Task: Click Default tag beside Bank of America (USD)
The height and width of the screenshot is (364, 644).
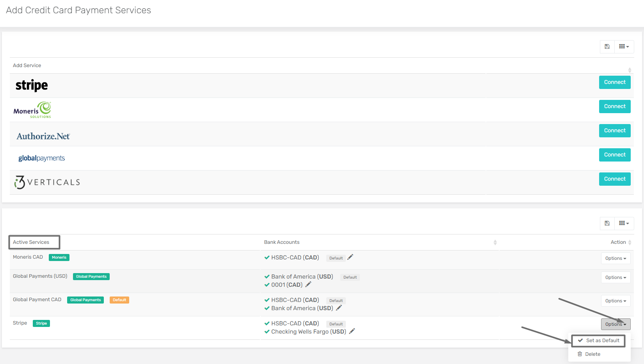Action: pyautogui.click(x=350, y=277)
